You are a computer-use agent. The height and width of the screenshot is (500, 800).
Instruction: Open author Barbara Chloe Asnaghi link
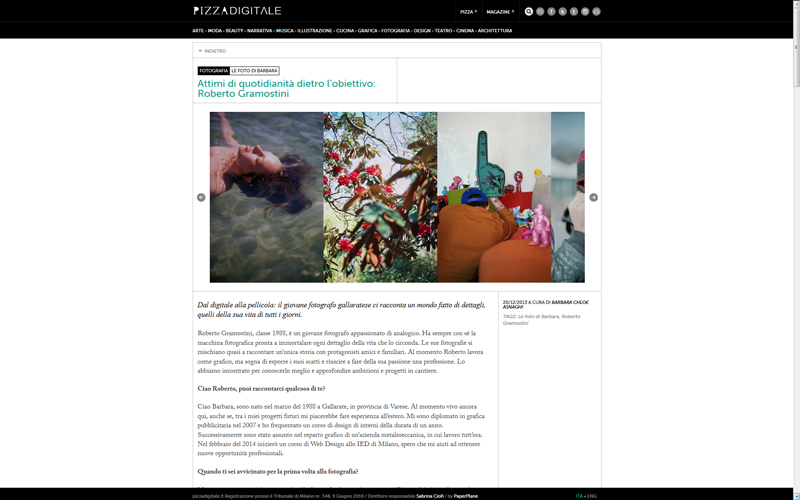click(545, 305)
